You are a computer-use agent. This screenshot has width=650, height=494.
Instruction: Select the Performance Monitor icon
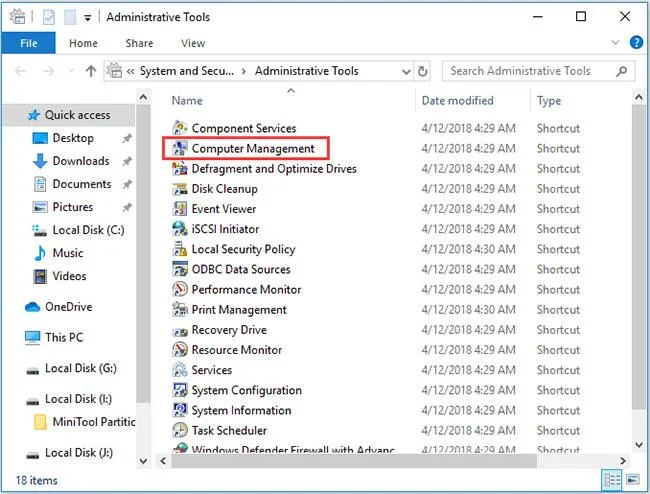(179, 289)
